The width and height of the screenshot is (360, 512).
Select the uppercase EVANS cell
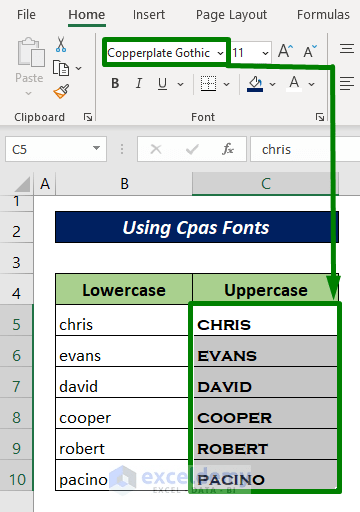[x=265, y=352]
